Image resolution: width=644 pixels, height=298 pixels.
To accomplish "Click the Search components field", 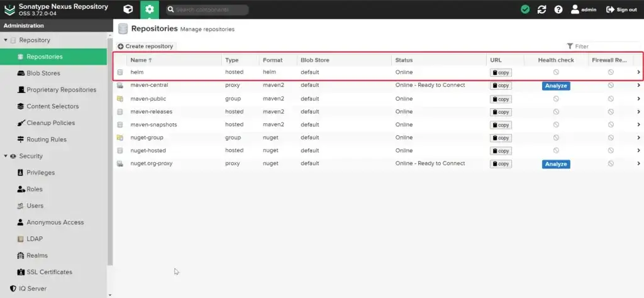I will (208, 9).
